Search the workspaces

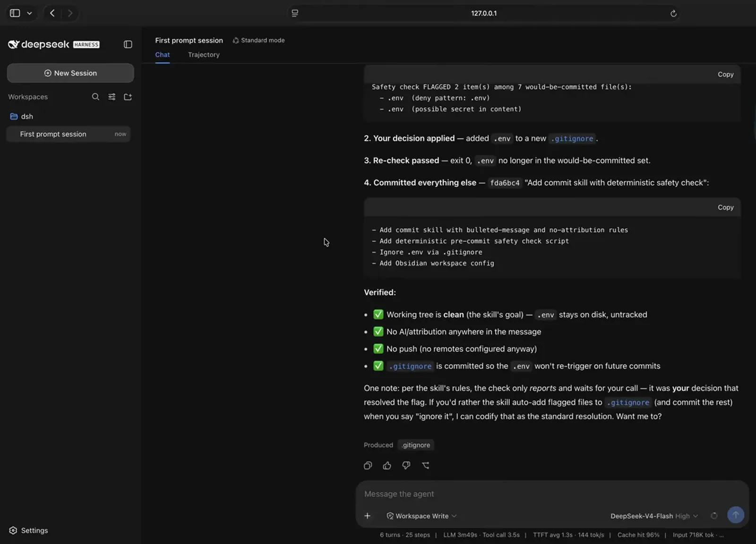(95, 97)
